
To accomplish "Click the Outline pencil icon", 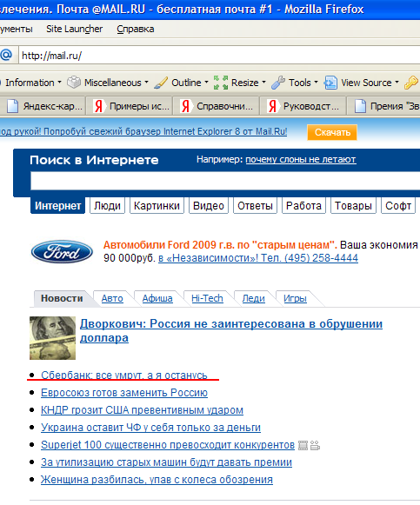I will (161, 83).
